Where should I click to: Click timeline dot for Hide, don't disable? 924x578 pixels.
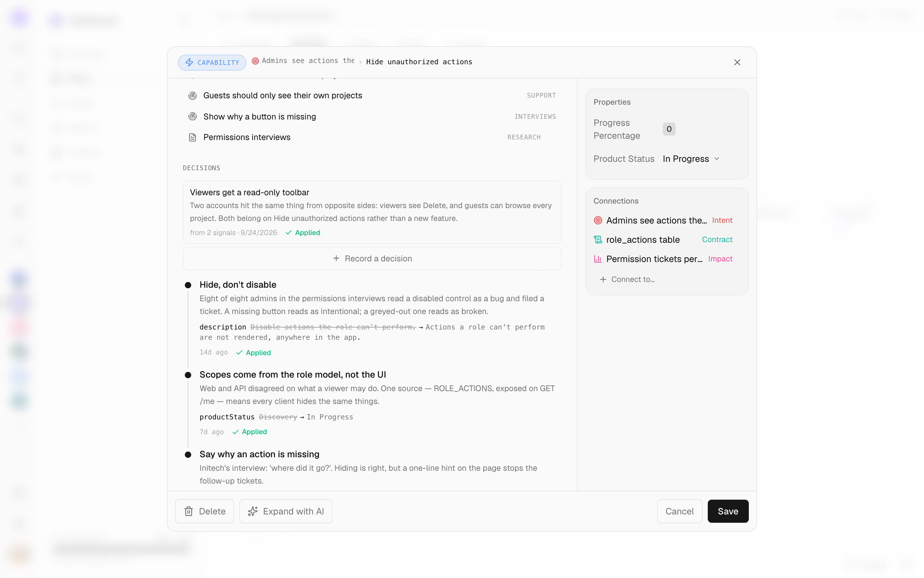pyautogui.click(x=188, y=285)
